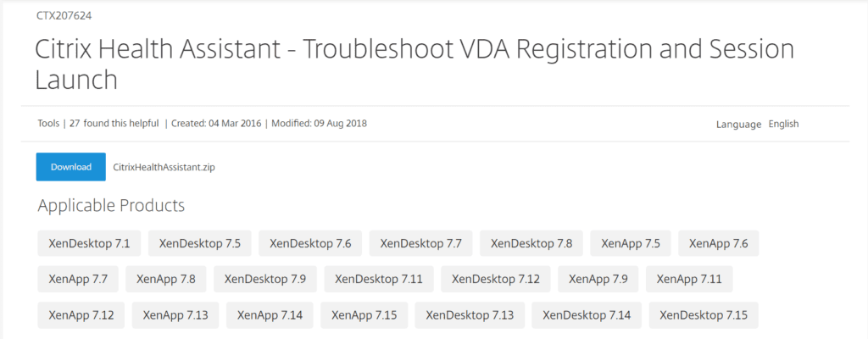This screenshot has height=339, width=868.
Task: Open the CitrixHealthAssistant.zip file link
Action: pyautogui.click(x=164, y=167)
